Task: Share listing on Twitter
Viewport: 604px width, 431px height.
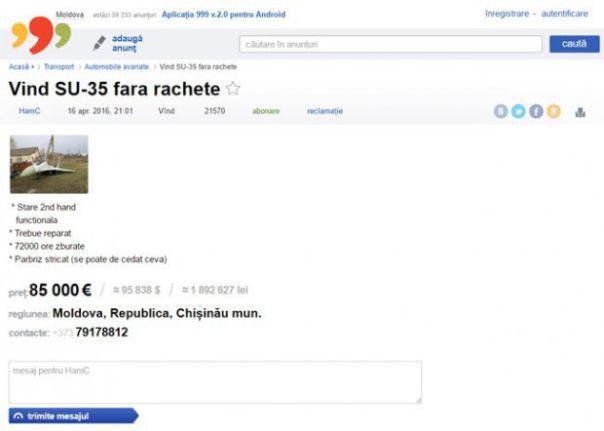Action: point(518,111)
